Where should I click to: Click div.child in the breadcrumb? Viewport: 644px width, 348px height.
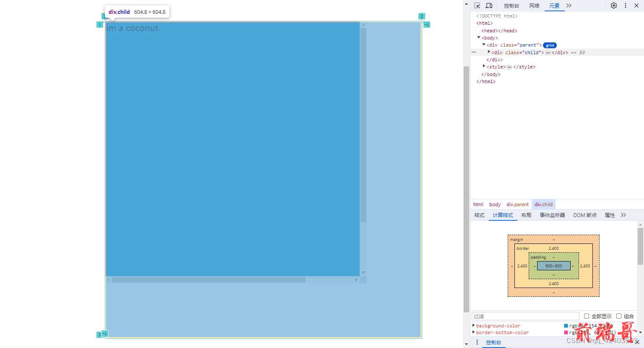(x=543, y=204)
